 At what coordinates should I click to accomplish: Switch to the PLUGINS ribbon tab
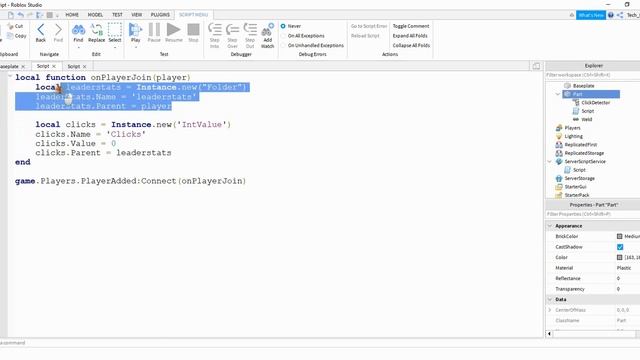pos(160,15)
